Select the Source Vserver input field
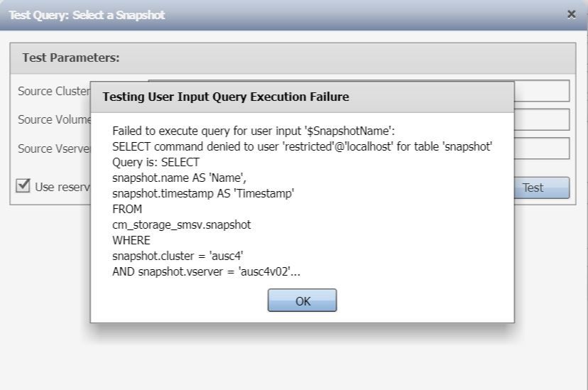 pos(541,148)
